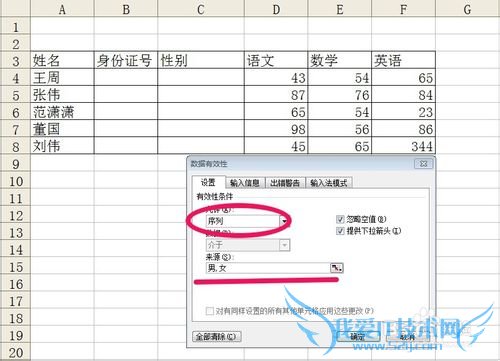500x361 pixels.
Task: Open the 序列 allow dropdown arrow
Action: [284, 221]
